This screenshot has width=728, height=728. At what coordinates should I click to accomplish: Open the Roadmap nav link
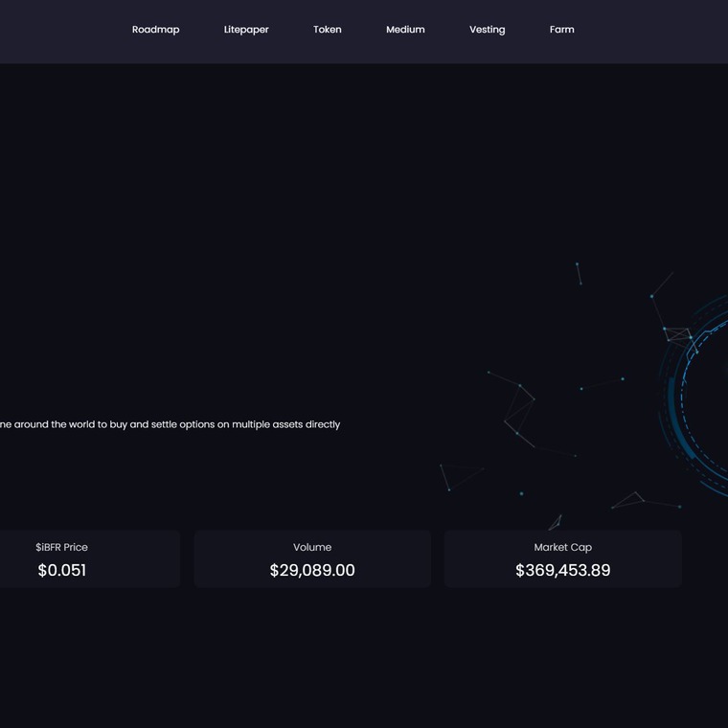(155, 30)
